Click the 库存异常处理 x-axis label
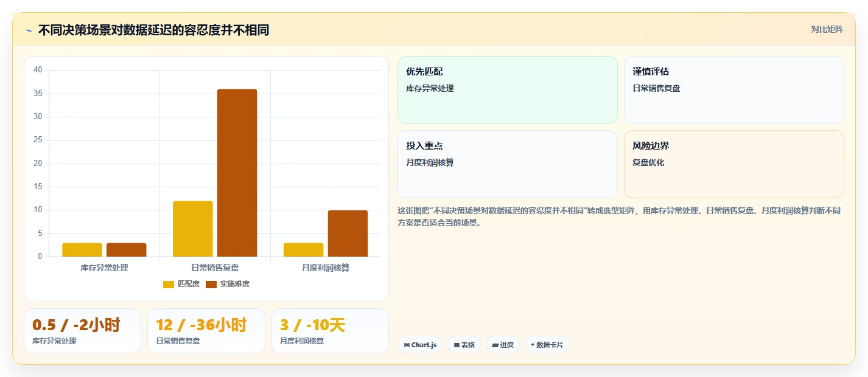The image size is (868, 377). (104, 268)
